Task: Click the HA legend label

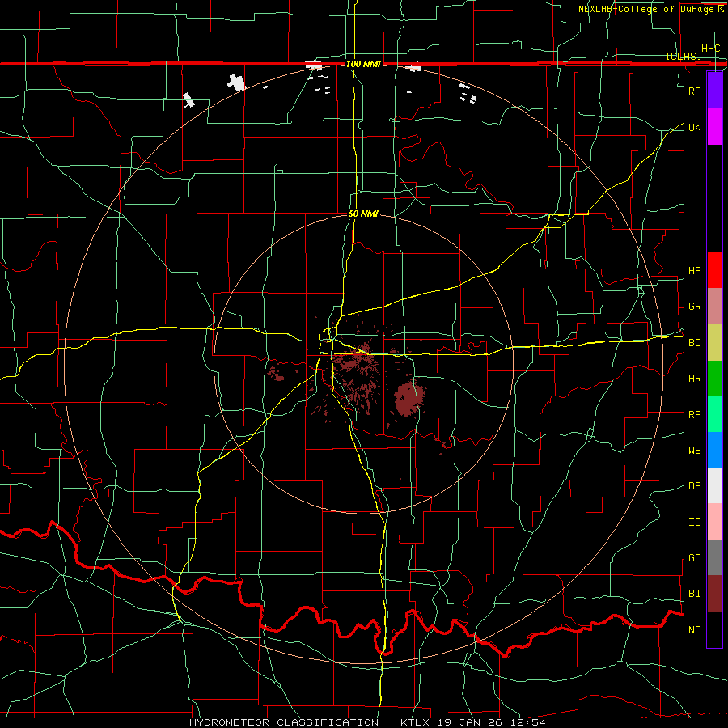Action: (694, 270)
